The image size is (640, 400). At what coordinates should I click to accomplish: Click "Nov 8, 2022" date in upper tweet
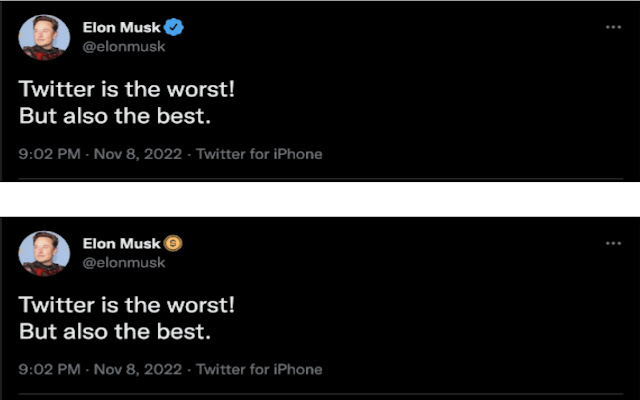pos(138,154)
